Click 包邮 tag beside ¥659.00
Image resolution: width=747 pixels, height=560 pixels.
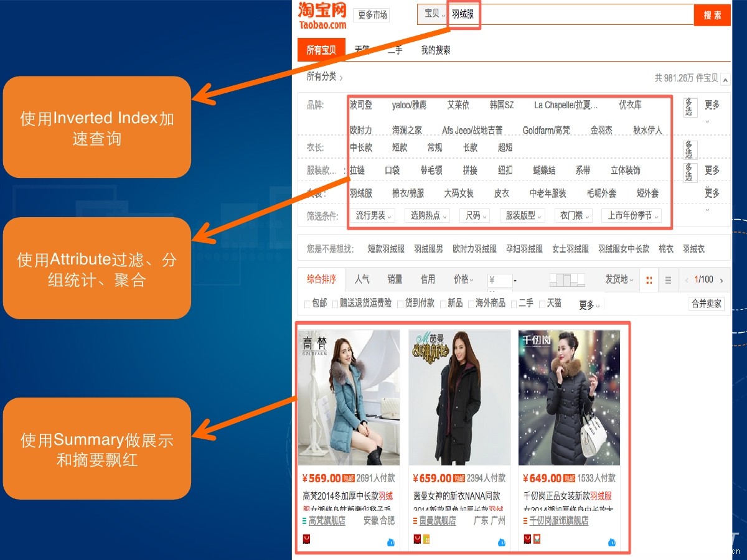[459, 478]
